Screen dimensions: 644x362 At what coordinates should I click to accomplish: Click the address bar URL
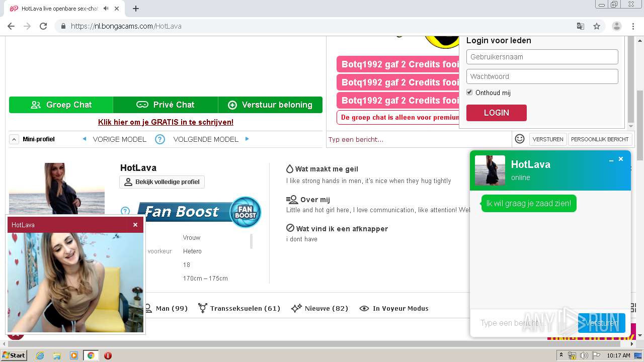pos(126,26)
